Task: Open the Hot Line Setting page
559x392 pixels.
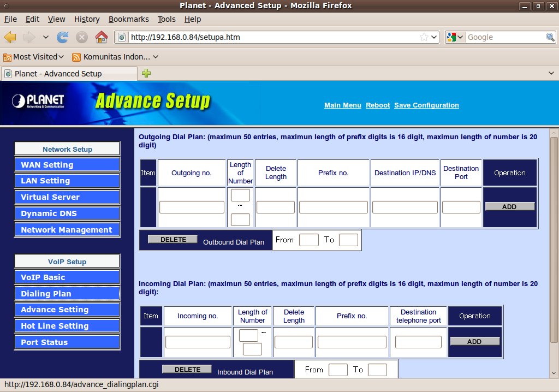Action: click(67, 326)
